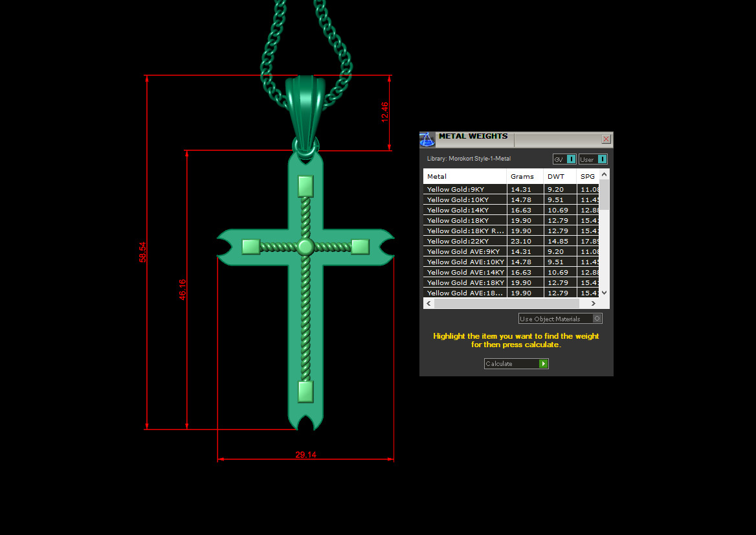Click the Grams column header
Image resolution: width=756 pixels, height=535 pixels.
click(x=524, y=176)
